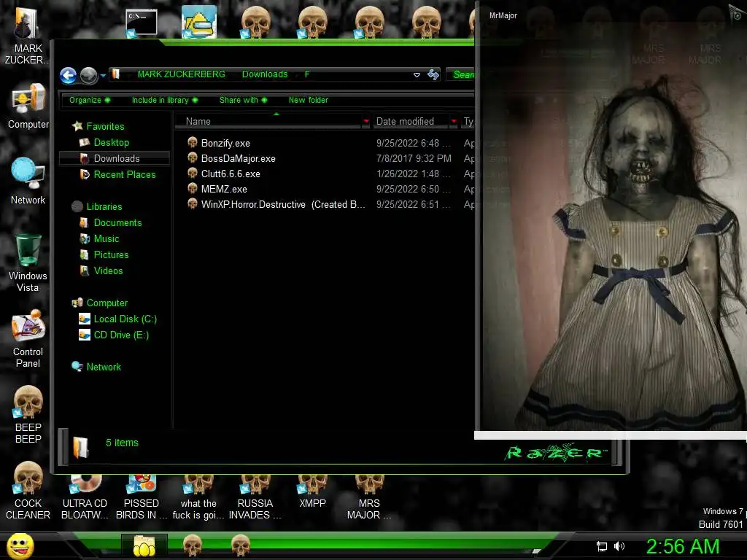Open Music library in navigation pane
Image resolution: width=747 pixels, height=560 pixels.
[x=107, y=239]
